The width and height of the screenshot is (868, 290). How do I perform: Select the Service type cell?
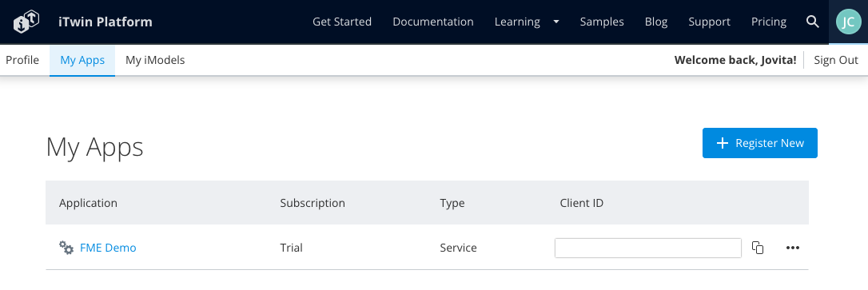click(458, 248)
